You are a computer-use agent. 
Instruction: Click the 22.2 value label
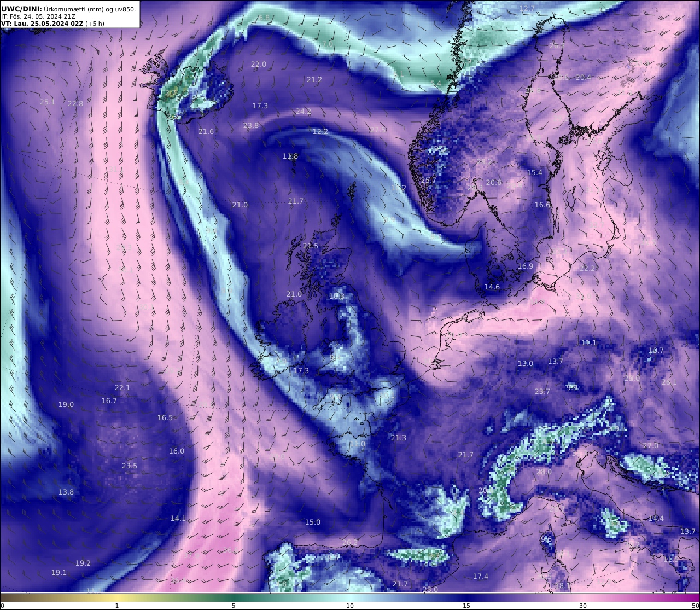tap(587, 268)
